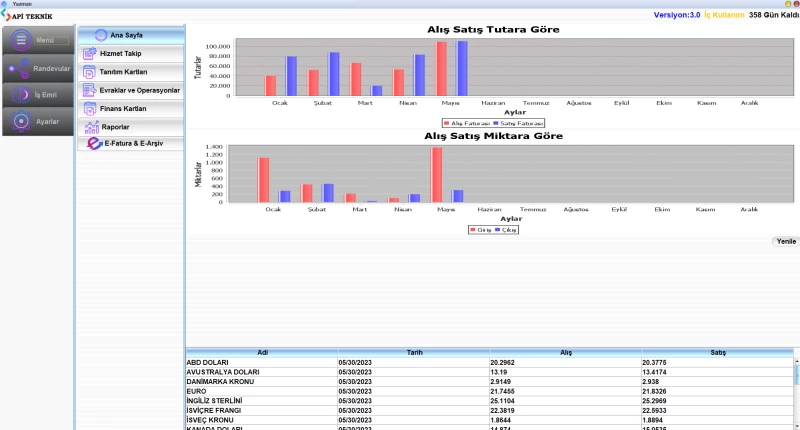This screenshot has width=800, height=430.
Task: Open Ayarlar using the gear icon
Action: coord(20,121)
